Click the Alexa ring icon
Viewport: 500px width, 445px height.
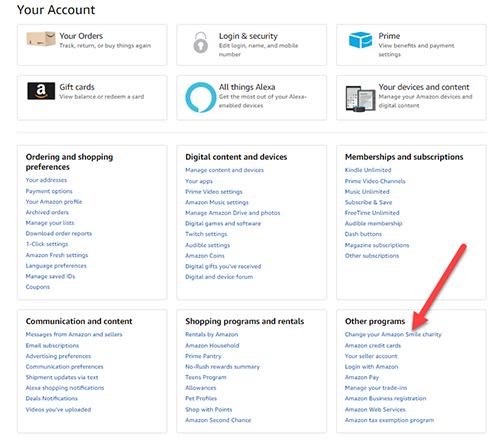(x=201, y=97)
